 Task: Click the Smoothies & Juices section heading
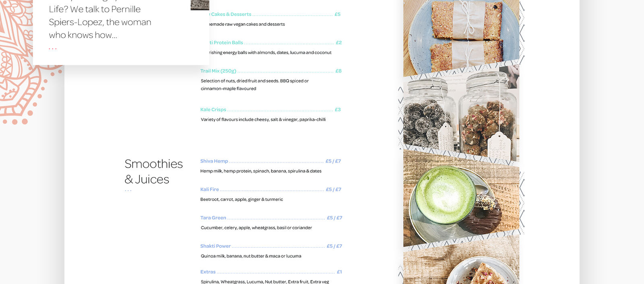pos(154,171)
